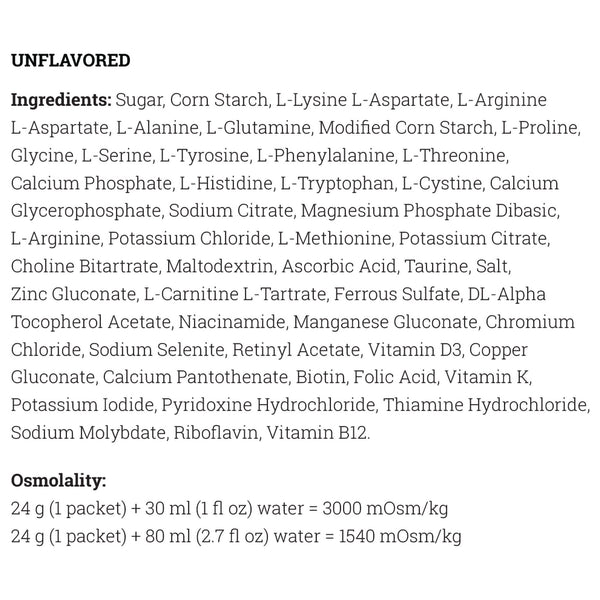The image size is (600, 600).
Task: Click on the word Maltodextrin
Action: point(219,267)
